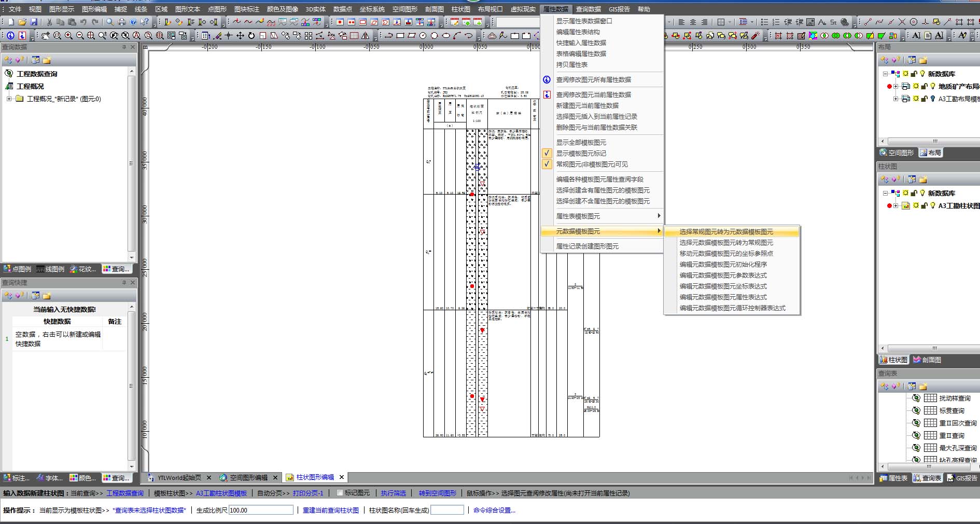980x524 pixels.
Task: Click the colorful polygon map icon
Action: [813, 35]
